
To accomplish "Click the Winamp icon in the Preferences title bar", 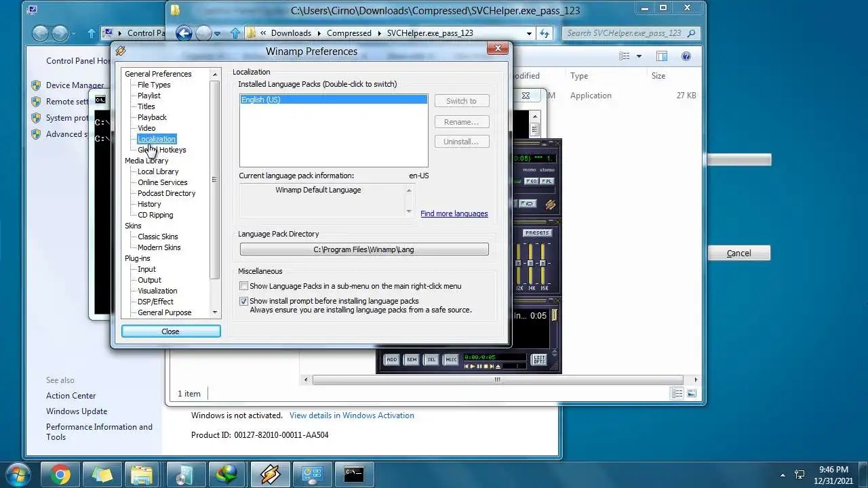I will pos(121,51).
